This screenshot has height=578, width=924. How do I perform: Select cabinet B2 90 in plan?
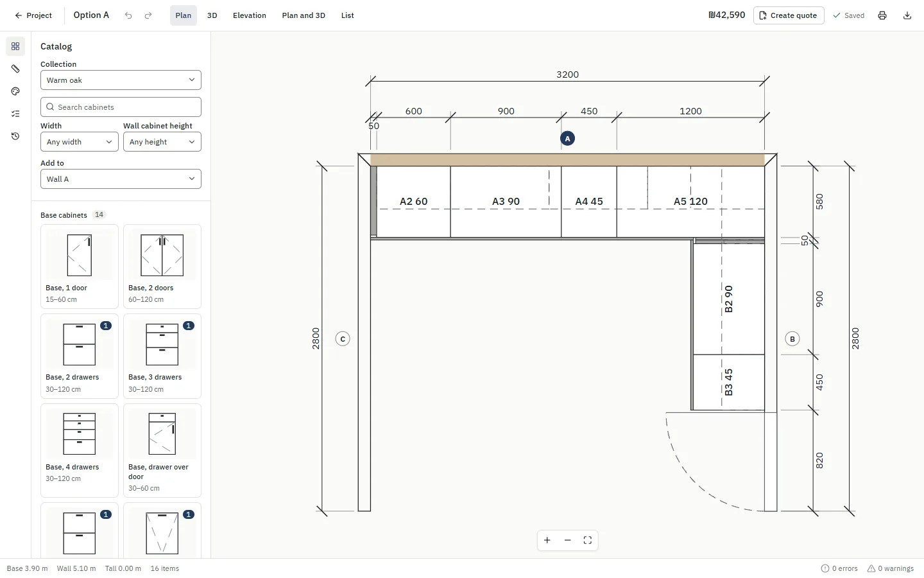pos(729,299)
